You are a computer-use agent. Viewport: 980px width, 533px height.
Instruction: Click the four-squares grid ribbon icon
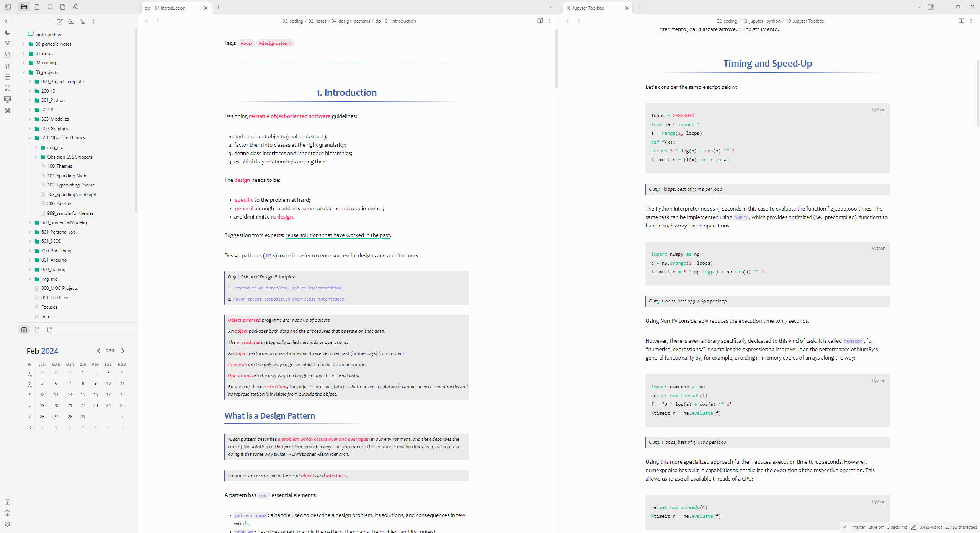point(7,88)
